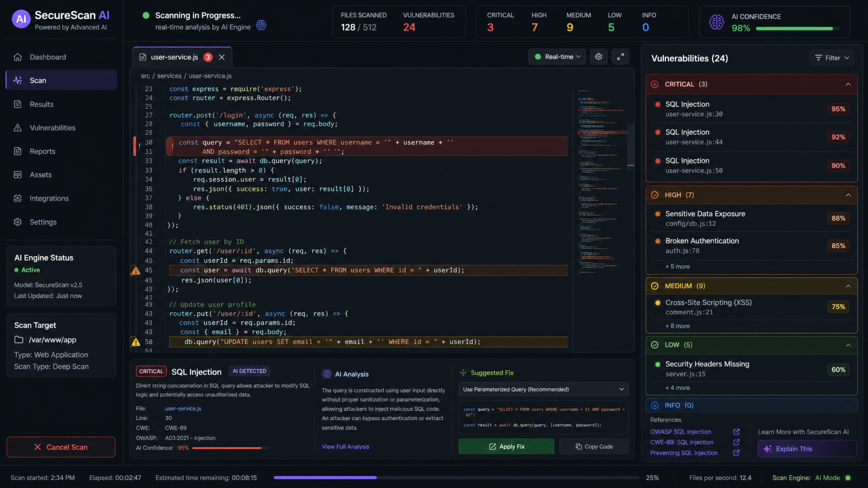This screenshot has width=868, height=488.
Task: Click the HIGH section severity icon
Action: tap(655, 195)
